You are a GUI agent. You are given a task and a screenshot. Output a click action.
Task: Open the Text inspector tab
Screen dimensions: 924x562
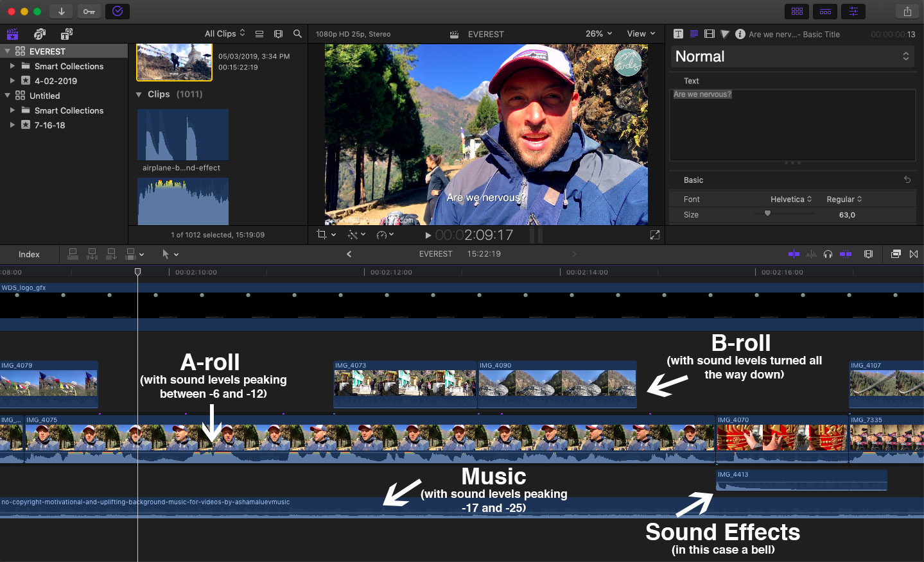pyautogui.click(x=693, y=34)
